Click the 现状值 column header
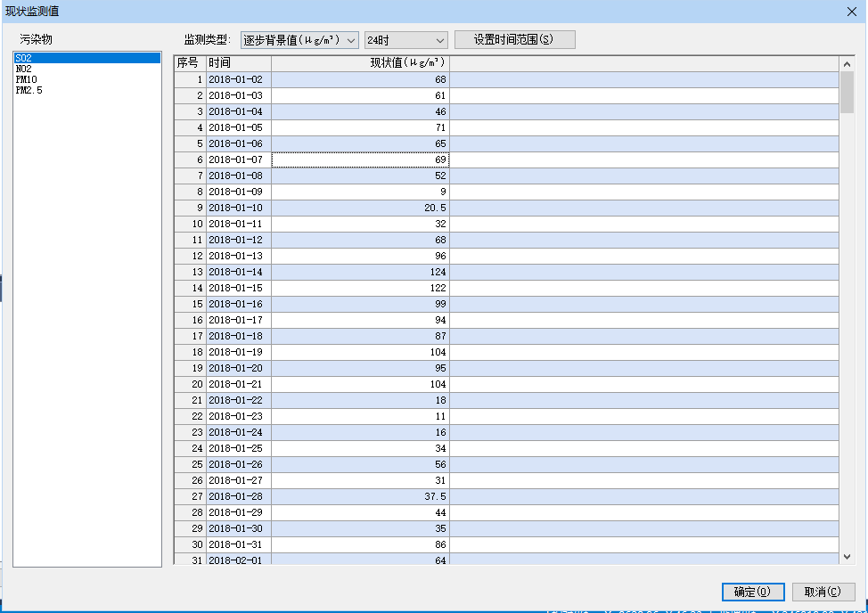Screen dimensions: 868x613 [x=360, y=63]
